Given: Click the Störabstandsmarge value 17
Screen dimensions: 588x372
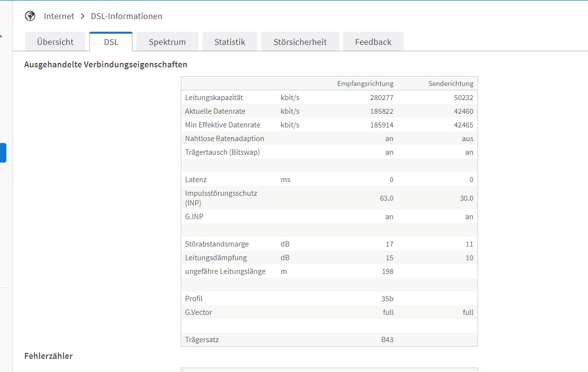Looking at the screenshot, I should (389, 244).
